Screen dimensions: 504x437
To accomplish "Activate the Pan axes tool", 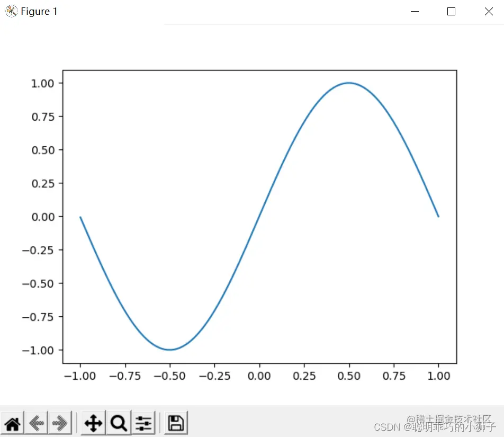I will pyautogui.click(x=93, y=423).
